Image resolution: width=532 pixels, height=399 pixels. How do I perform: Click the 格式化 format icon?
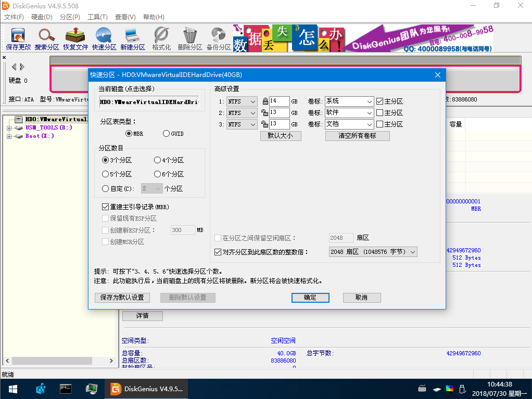point(161,39)
